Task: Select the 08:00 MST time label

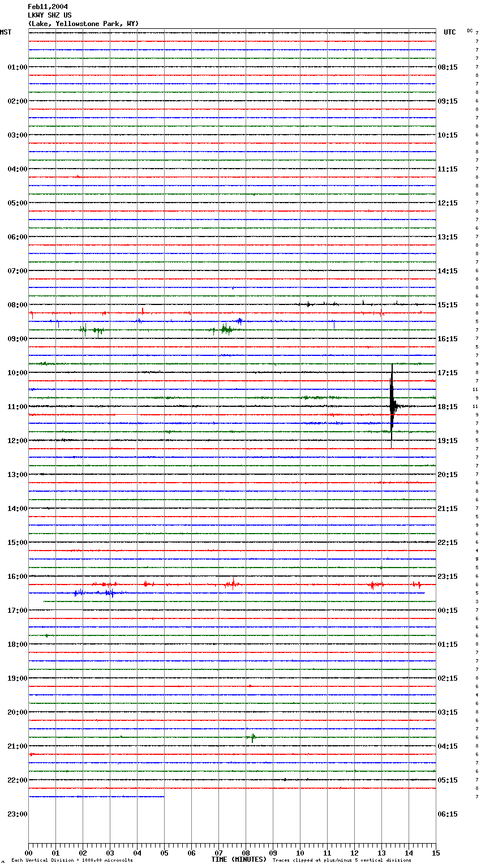Action: pos(17,305)
